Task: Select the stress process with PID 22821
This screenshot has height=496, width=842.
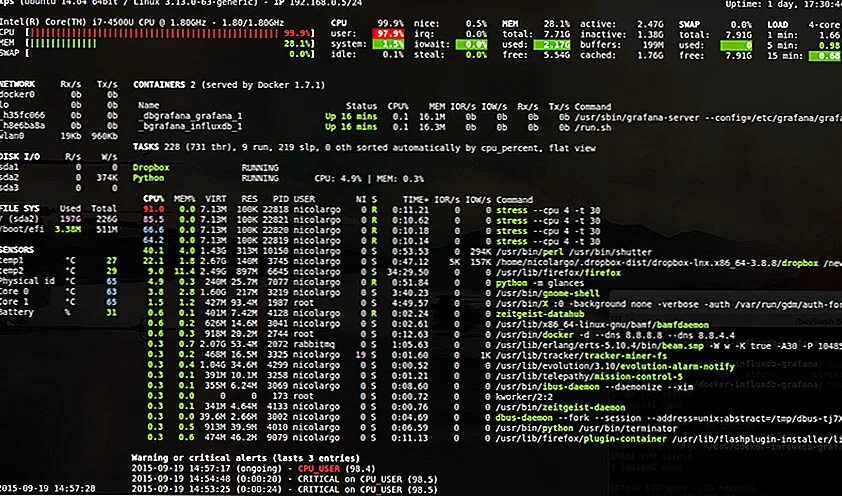Action: click(x=372, y=220)
